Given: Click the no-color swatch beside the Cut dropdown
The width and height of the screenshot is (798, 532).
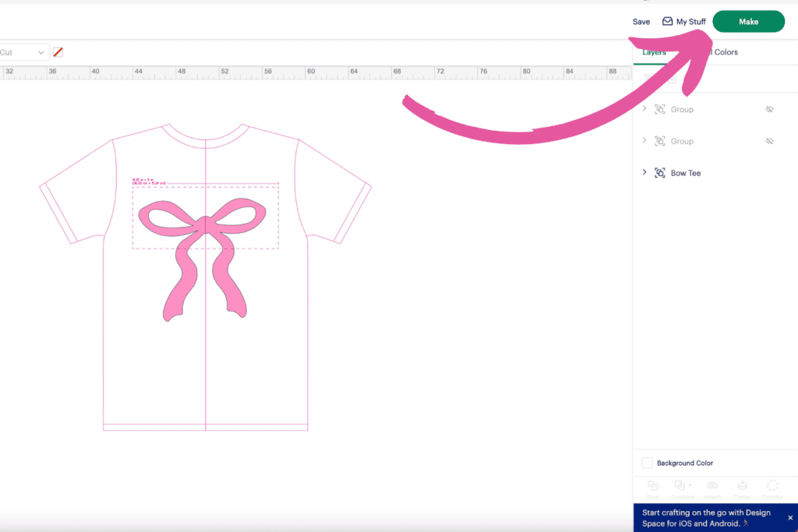Looking at the screenshot, I should tap(58, 52).
